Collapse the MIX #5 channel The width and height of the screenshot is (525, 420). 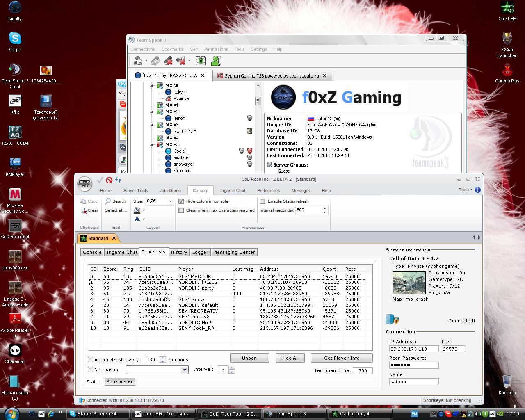tap(151, 145)
